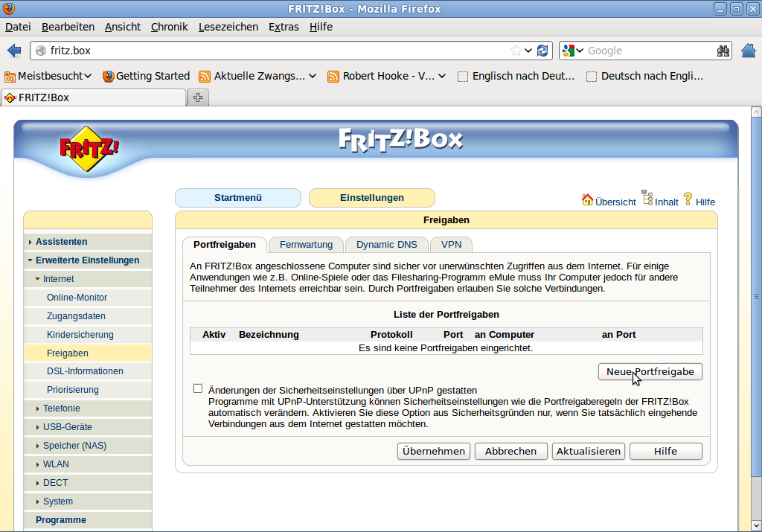This screenshot has width=762, height=532.
Task: Click the Neue Portfreigabe button
Action: click(650, 371)
